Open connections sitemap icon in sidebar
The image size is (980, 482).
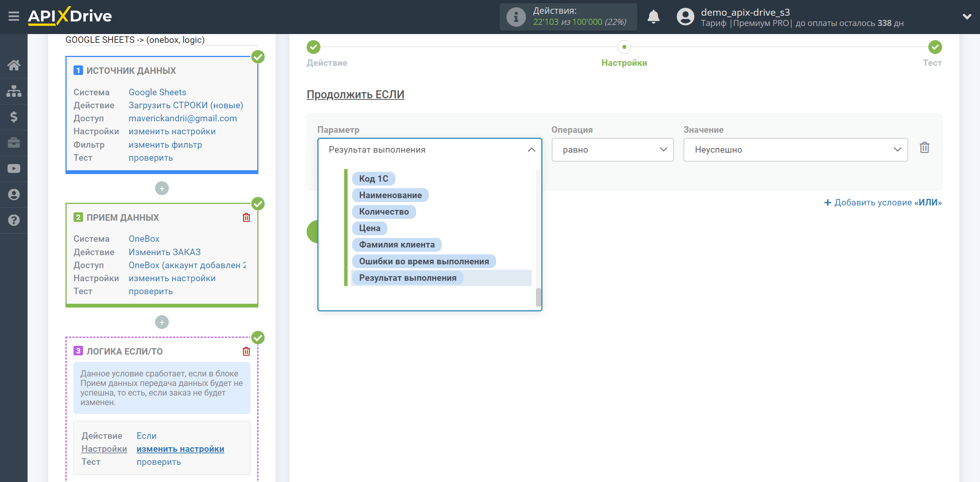[x=14, y=91]
